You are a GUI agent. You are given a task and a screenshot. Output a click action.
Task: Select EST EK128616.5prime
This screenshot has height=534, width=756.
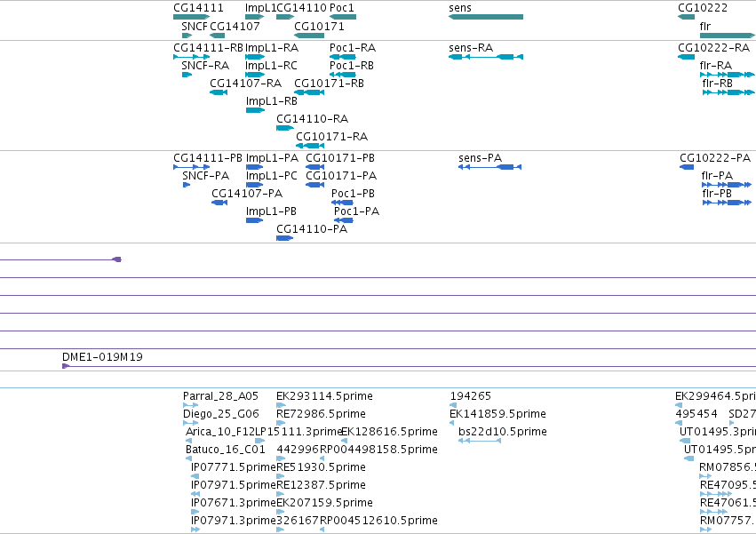345,441
